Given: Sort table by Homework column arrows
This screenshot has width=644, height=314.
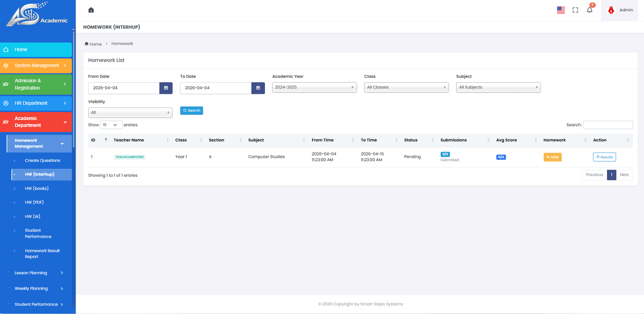Looking at the screenshot, I should (585, 140).
